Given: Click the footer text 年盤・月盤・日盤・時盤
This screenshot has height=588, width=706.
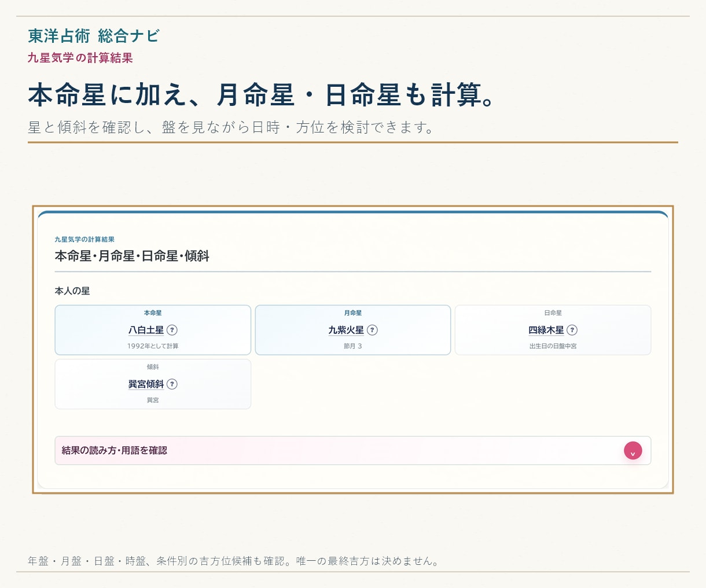Looking at the screenshot, I should click(x=234, y=561).
